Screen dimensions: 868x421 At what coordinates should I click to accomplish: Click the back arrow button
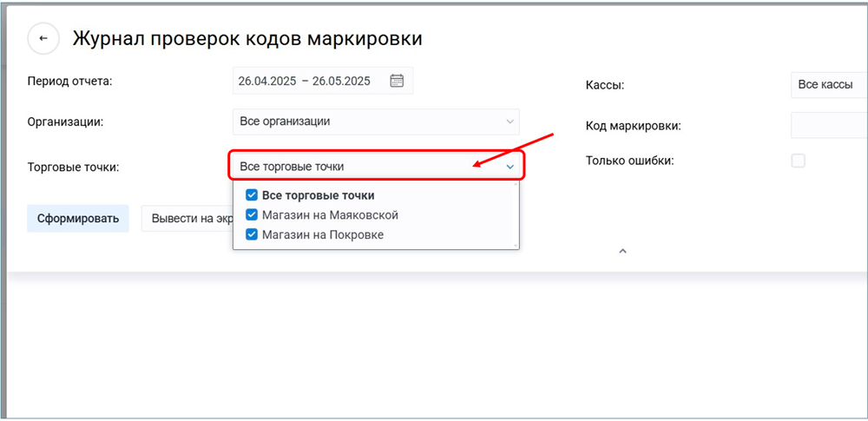coord(43,39)
